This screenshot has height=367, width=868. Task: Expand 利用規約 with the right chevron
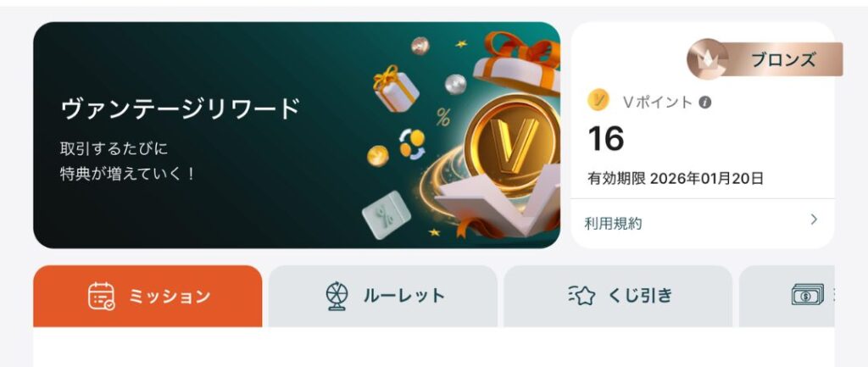coord(814,220)
